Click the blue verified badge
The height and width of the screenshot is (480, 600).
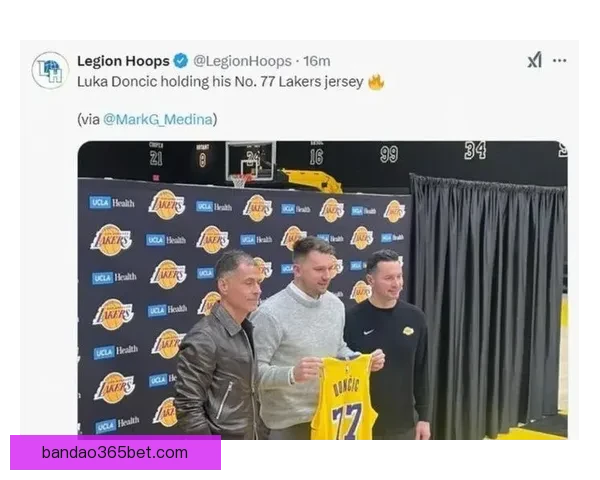point(181,61)
